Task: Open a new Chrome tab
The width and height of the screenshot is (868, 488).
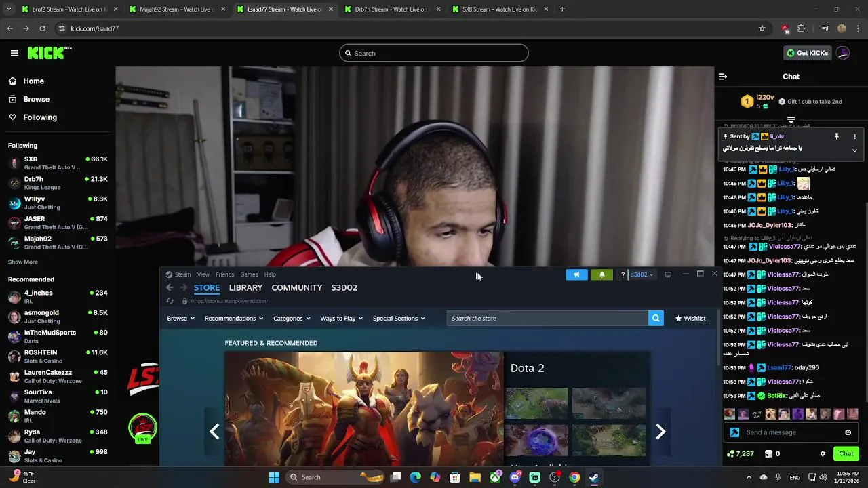Action: click(x=562, y=9)
